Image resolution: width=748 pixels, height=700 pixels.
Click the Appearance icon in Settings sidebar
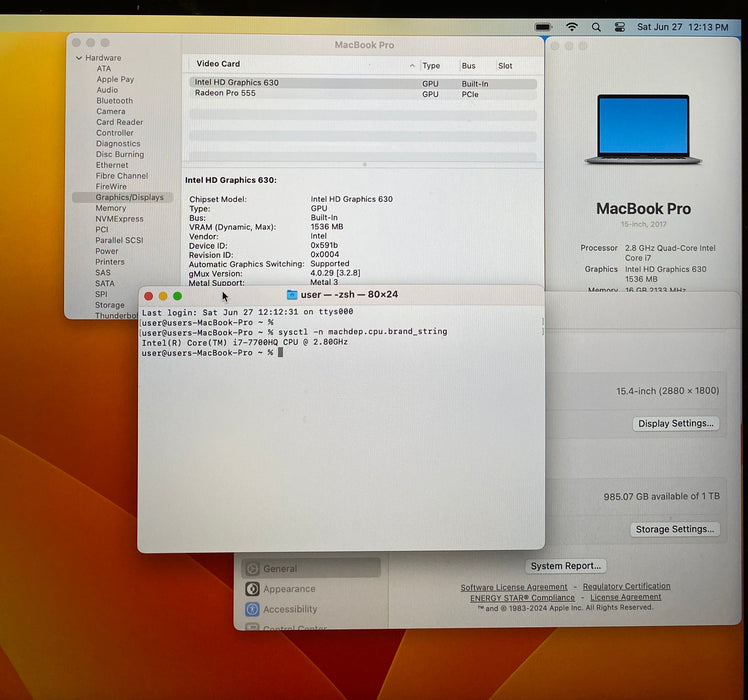252,589
